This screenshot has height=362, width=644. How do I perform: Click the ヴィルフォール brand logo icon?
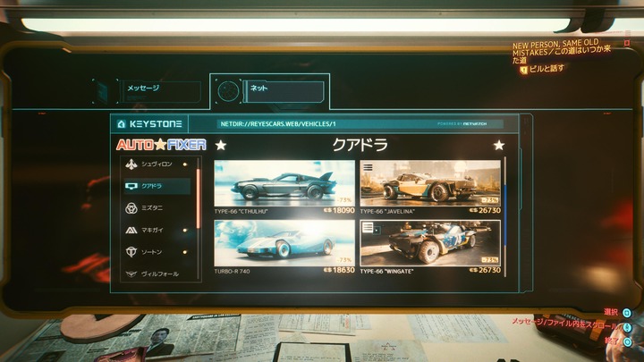pyautogui.click(x=131, y=274)
